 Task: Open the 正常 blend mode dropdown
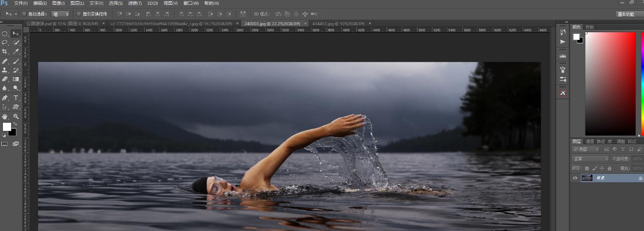click(590, 159)
